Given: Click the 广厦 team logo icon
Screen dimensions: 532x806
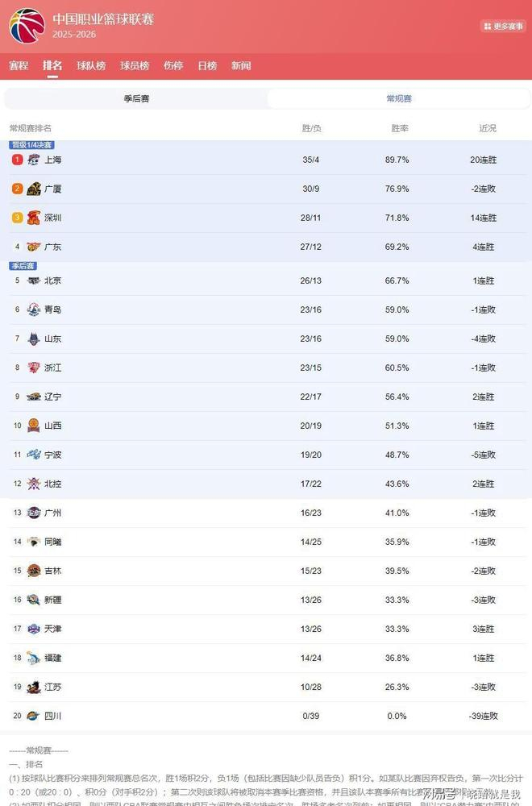Looking at the screenshot, I should coord(33,189).
